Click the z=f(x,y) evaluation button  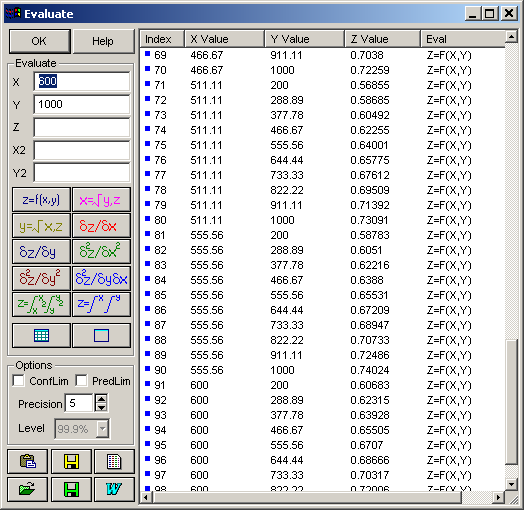[x=41, y=200]
